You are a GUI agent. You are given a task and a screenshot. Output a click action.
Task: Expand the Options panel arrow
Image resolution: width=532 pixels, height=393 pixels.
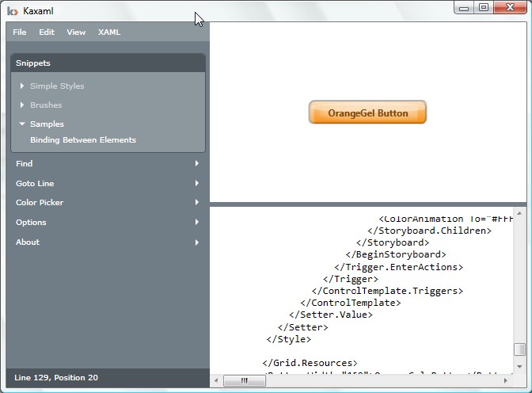point(197,222)
